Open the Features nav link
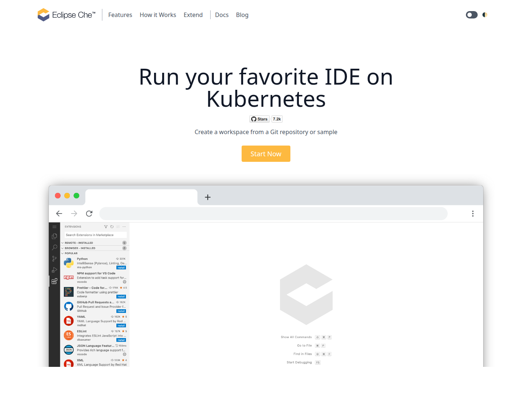This screenshot has width=532, height=399. point(120,15)
